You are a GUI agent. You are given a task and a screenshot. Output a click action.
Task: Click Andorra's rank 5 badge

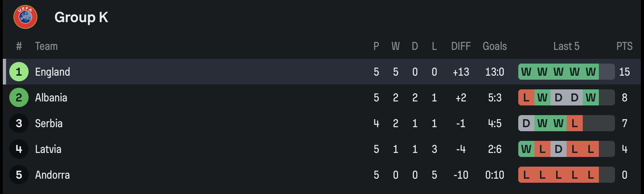pyautogui.click(x=19, y=175)
